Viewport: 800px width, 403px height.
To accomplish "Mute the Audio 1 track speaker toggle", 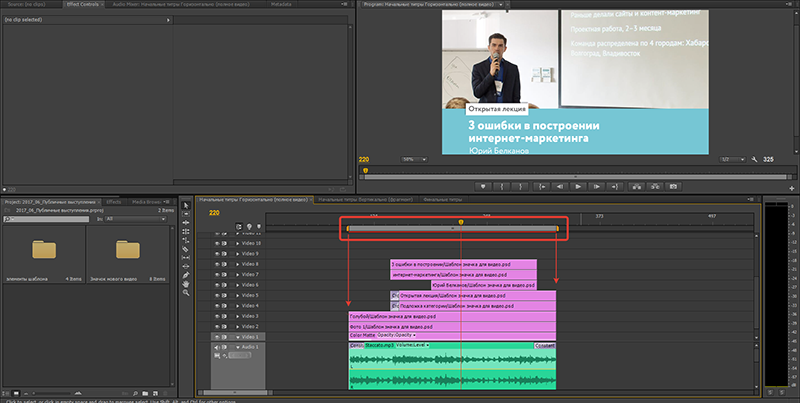I will point(218,347).
